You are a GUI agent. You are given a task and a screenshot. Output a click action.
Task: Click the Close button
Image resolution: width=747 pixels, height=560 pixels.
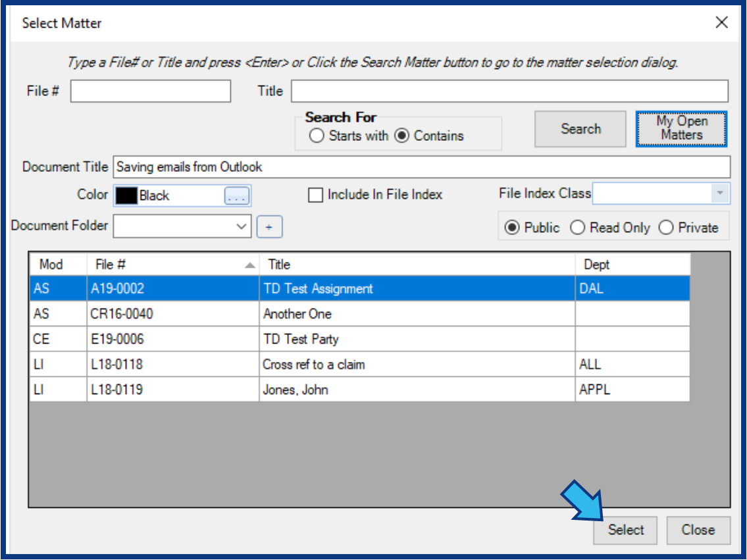(698, 530)
